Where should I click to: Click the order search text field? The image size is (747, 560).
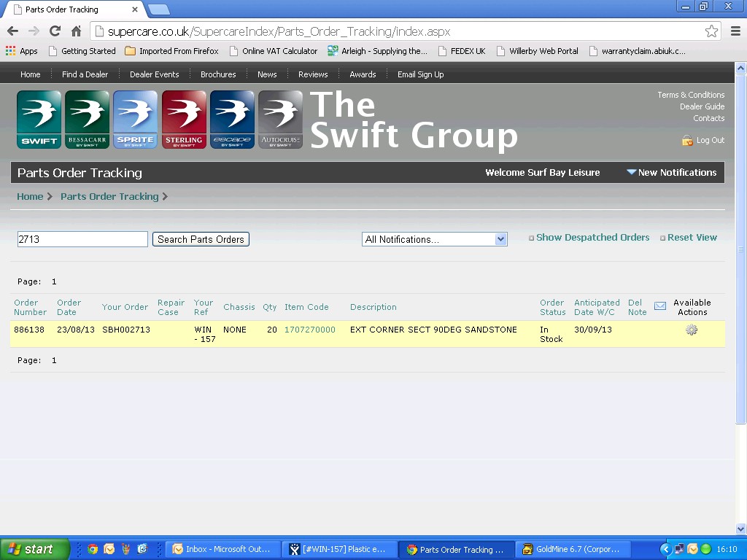[82, 239]
